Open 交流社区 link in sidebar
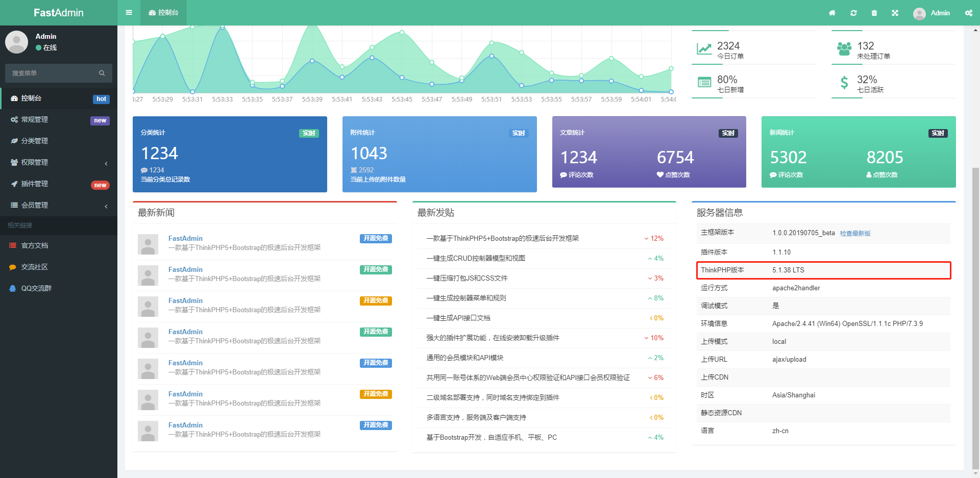Screen dimensions: 980x478 pyautogui.click(x=59, y=267)
